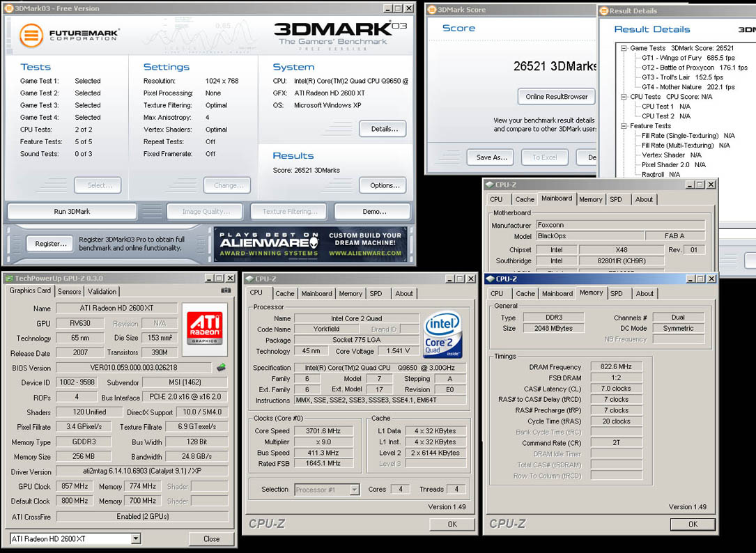Switch to the Validation tab in GPU-Z
The image size is (756, 553).
coord(102,291)
